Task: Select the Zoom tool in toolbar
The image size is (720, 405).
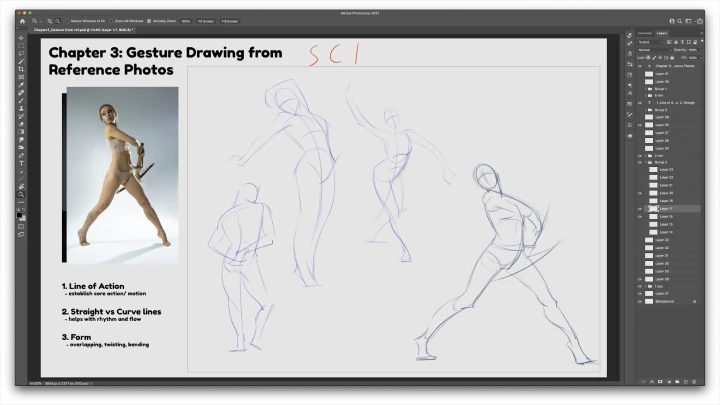Action: pos(21,194)
